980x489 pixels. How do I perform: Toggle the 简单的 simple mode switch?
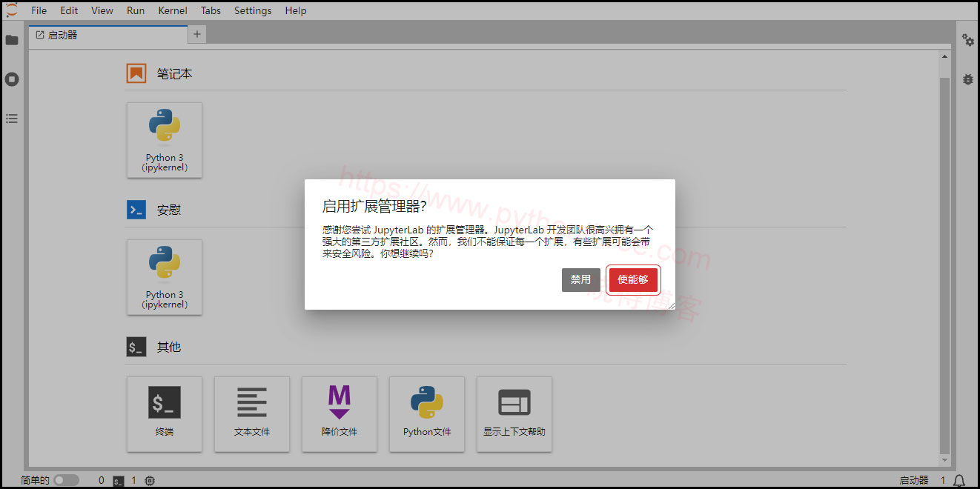coord(66,480)
